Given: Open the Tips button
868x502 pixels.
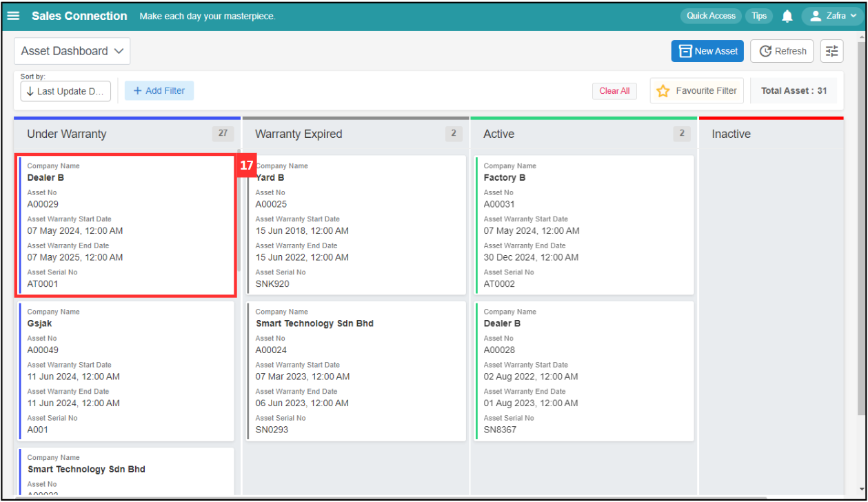Looking at the screenshot, I should pos(759,16).
